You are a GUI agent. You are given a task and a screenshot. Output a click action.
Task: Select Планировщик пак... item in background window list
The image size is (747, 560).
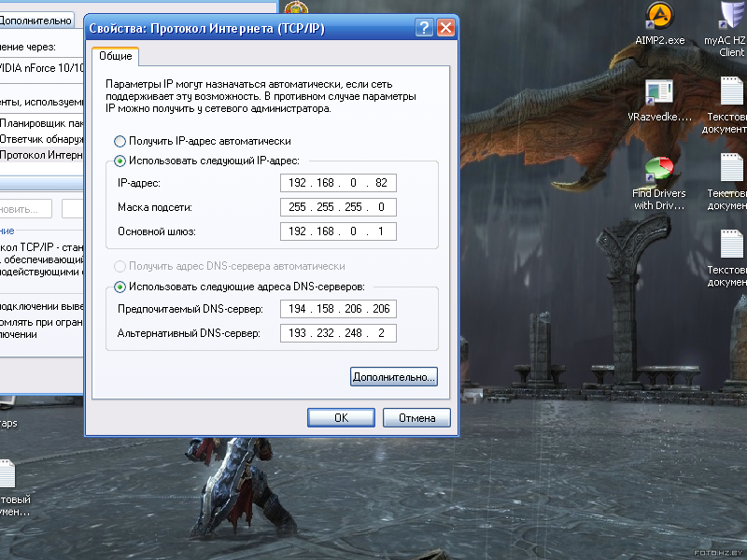click(41, 123)
